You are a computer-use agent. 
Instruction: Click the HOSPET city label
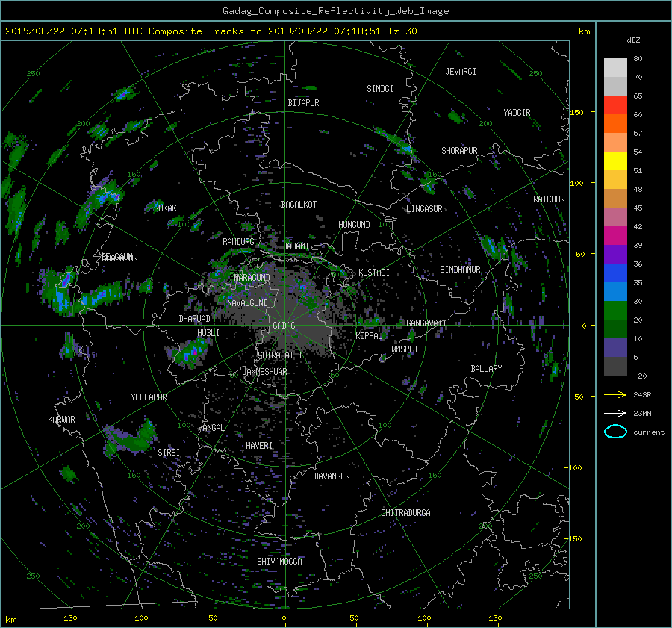coord(405,349)
